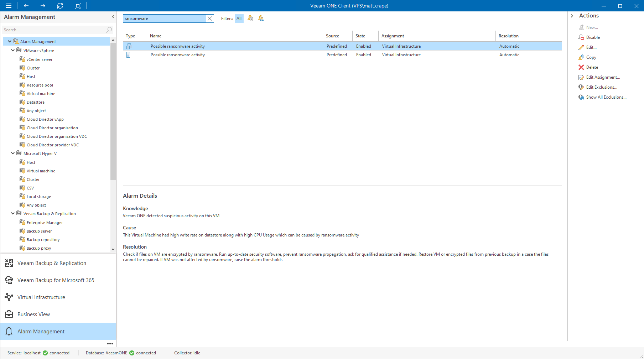The image size is (644, 359).
Task: Sort alarms by Name column
Action: coord(235,36)
